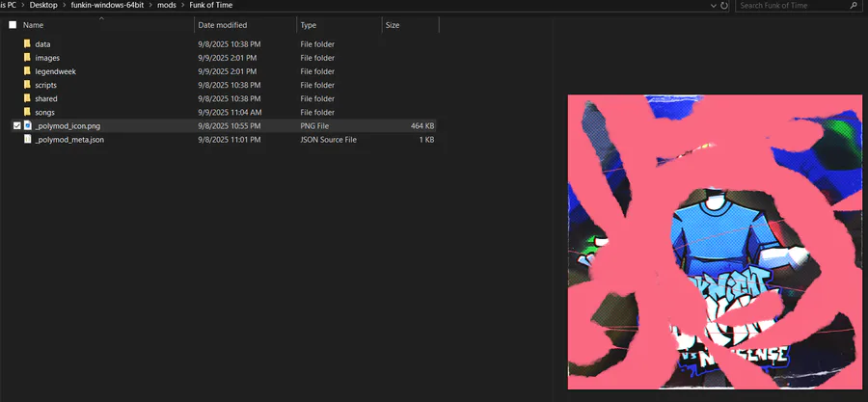Go to Desktop in the breadcrumb
Image resolution: width=868 pixels, height=402 pixels.
pos(43,6)
